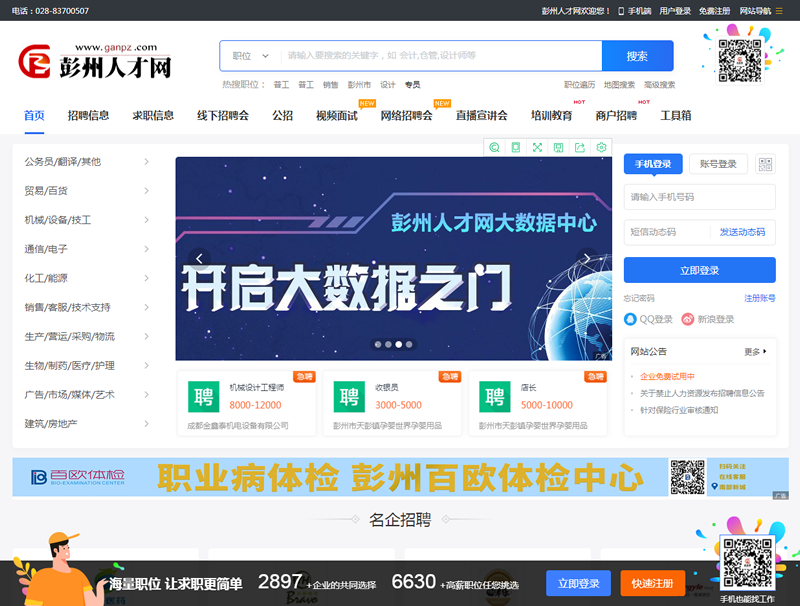Open 直播宣讲会 nav item
This screenshot has height=606, width=800.
pyautogui.click(x=482, y=116)
